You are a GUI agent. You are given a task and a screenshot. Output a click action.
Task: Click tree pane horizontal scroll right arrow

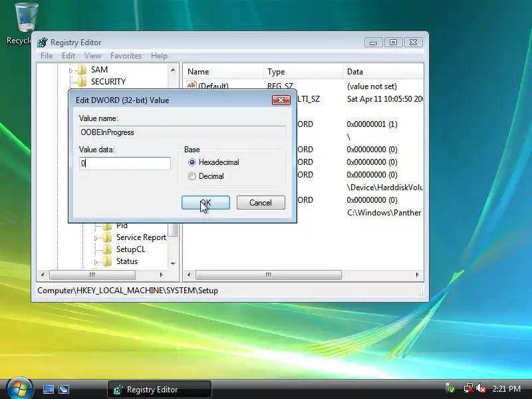pos(161,275)
